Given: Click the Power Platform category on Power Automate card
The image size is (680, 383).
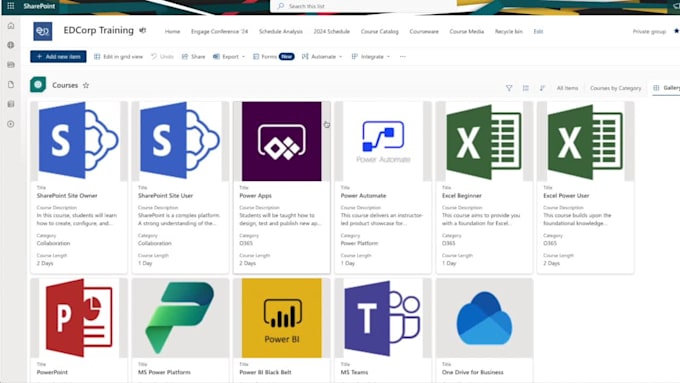Looking at the screenshot, I should tap(359, 243).
